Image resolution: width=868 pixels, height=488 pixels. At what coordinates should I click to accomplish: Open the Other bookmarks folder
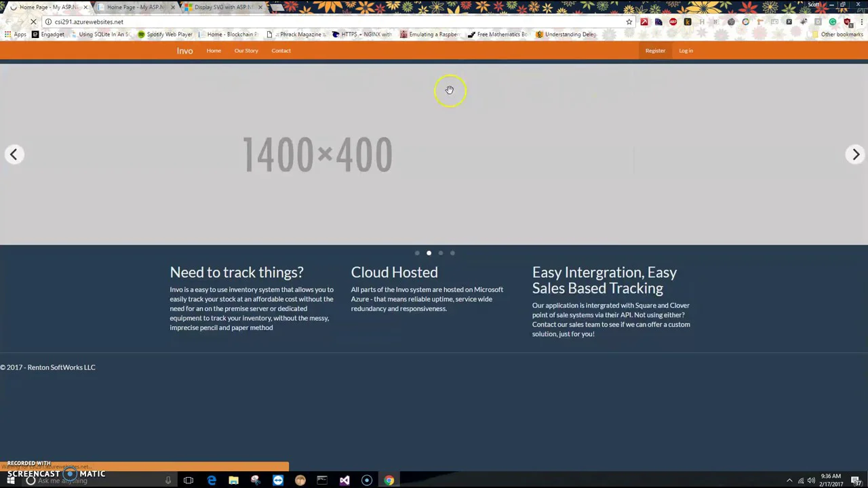[837, 35]
